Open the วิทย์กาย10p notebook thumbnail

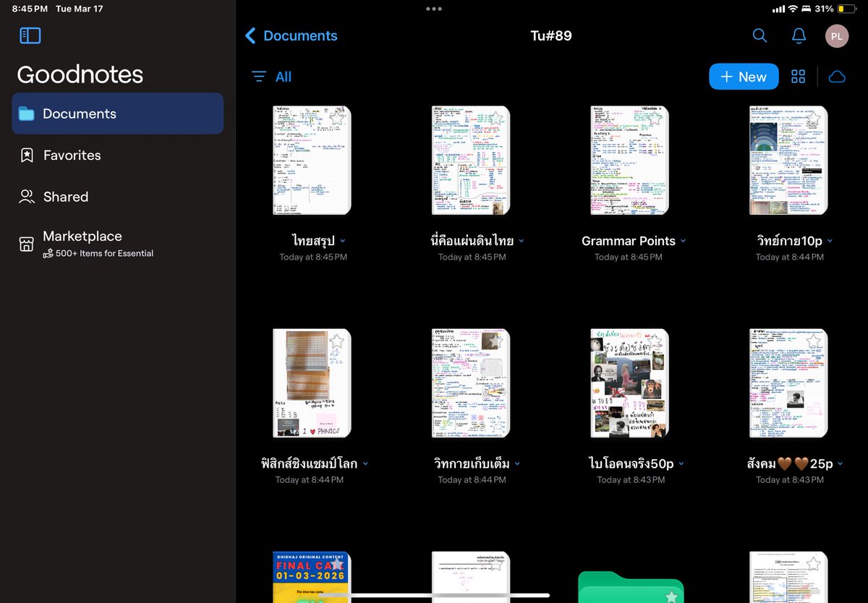788,161
